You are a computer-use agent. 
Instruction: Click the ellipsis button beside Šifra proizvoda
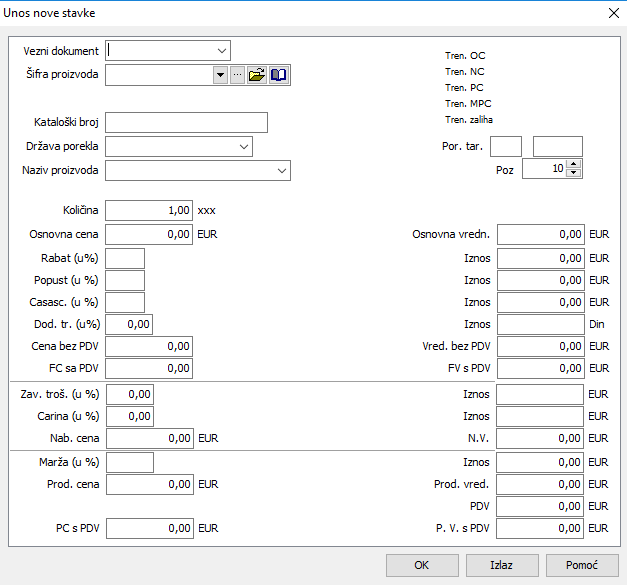click(x=237, y=75)
